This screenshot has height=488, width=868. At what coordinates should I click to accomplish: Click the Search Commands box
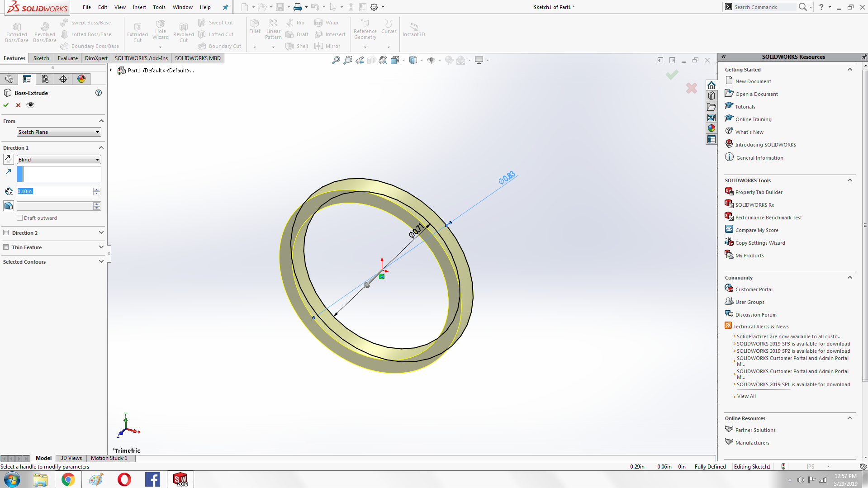(x=764, y=7)
